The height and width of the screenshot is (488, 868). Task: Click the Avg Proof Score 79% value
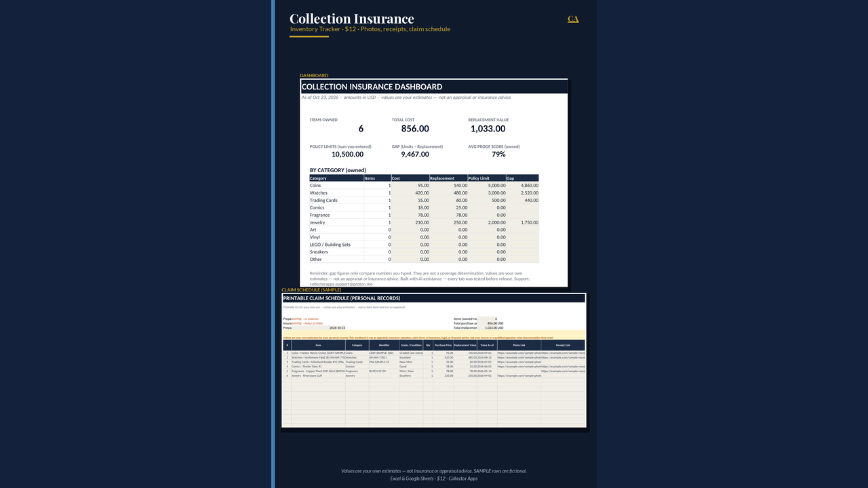[498, 155]
